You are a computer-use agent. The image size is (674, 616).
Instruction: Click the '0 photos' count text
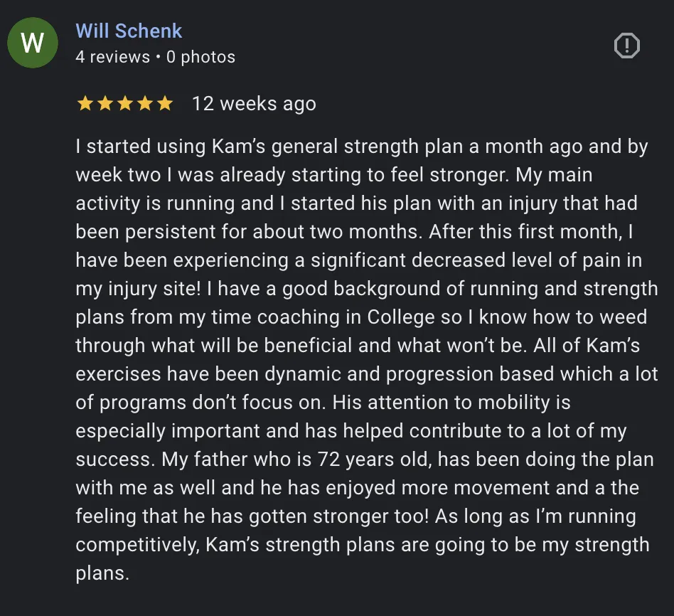point(200,57)
